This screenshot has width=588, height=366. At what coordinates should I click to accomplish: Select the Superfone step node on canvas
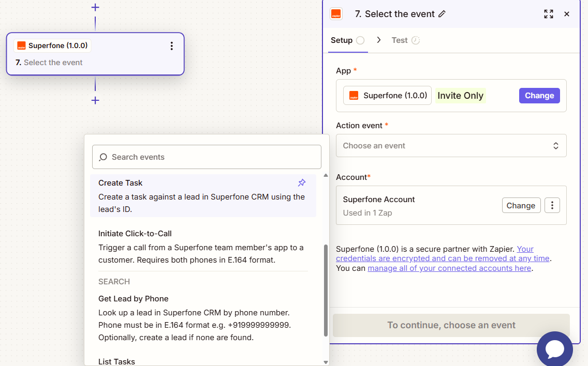pos(95,54)
